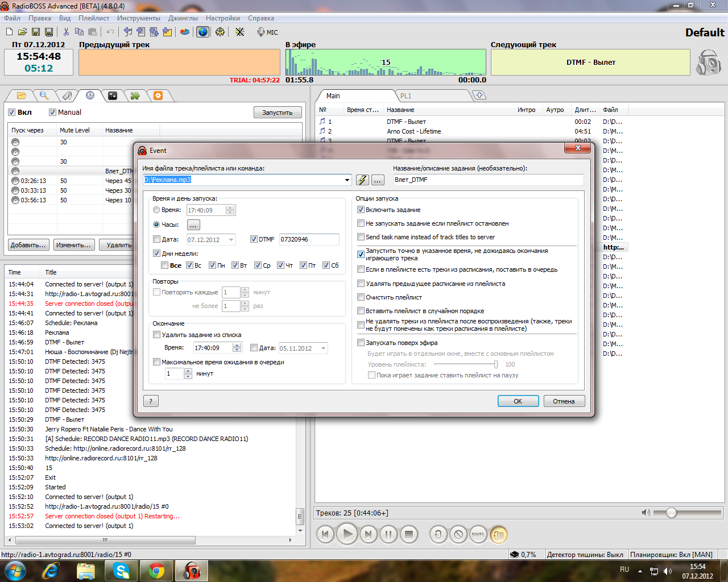Switch to the orange gear tab
This screenshot has height=582, width=728.
[158, 95]
